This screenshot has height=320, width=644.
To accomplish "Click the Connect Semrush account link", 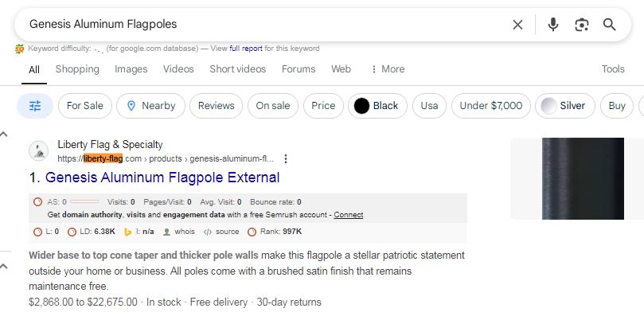I will tap(349, 215).
